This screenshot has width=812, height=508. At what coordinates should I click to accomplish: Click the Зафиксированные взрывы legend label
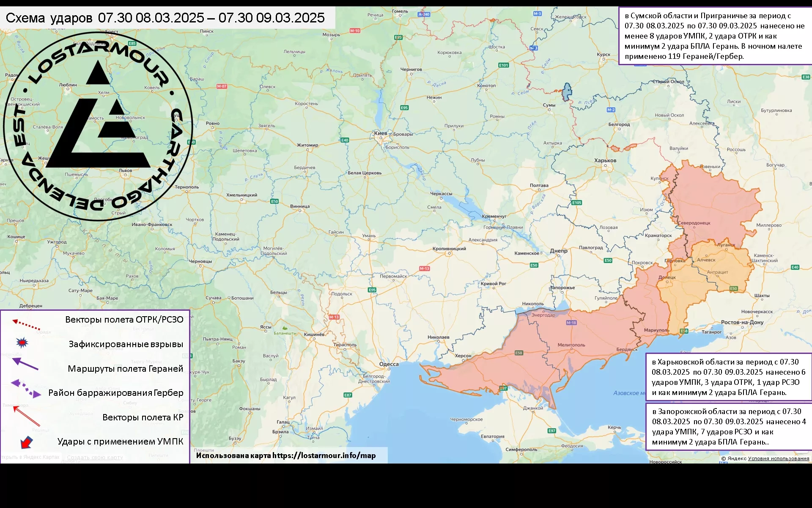126,344
